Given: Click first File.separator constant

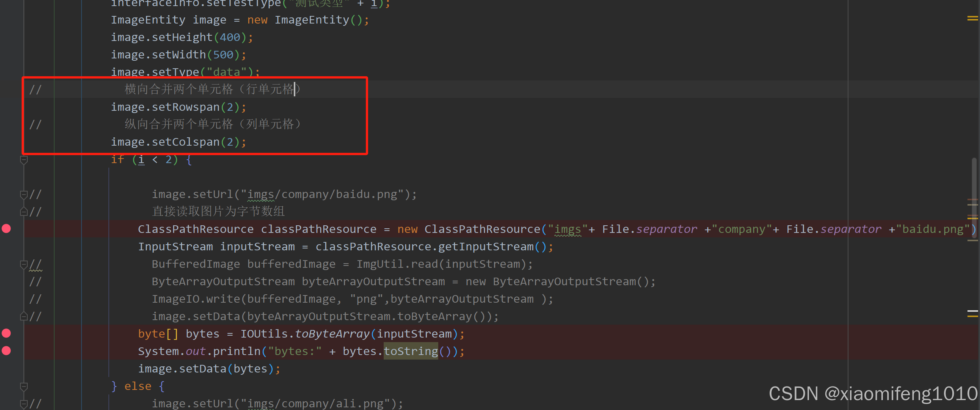Looking at the screenshot, I should coord(666,229).
